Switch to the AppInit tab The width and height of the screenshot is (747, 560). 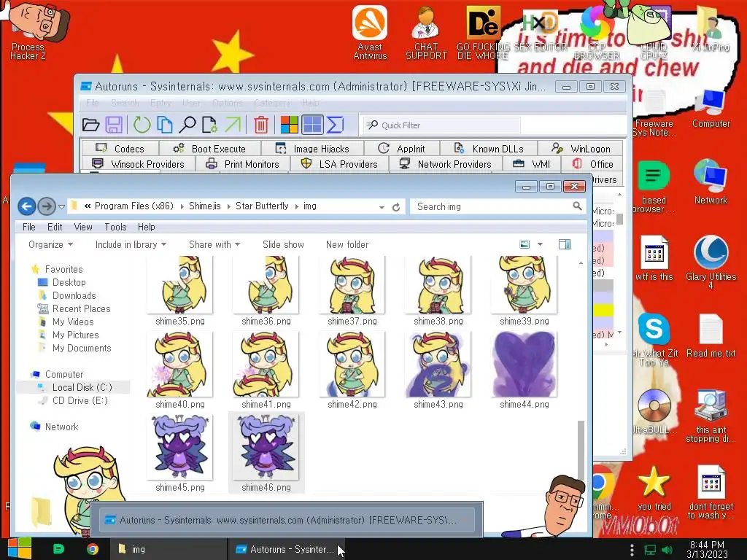[x=402, y=149]
